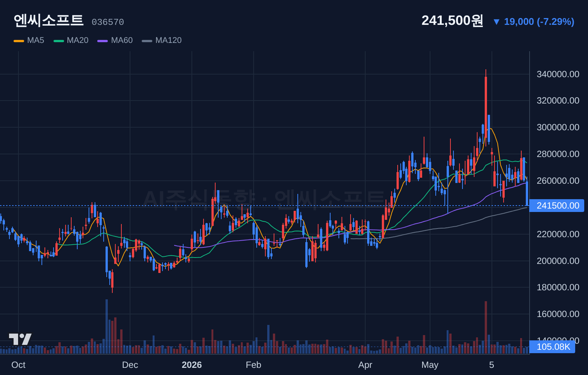This screenshot has width=588, height=375.
Task: Click the blue 241500.00 price axis tag
Action: 557,206
